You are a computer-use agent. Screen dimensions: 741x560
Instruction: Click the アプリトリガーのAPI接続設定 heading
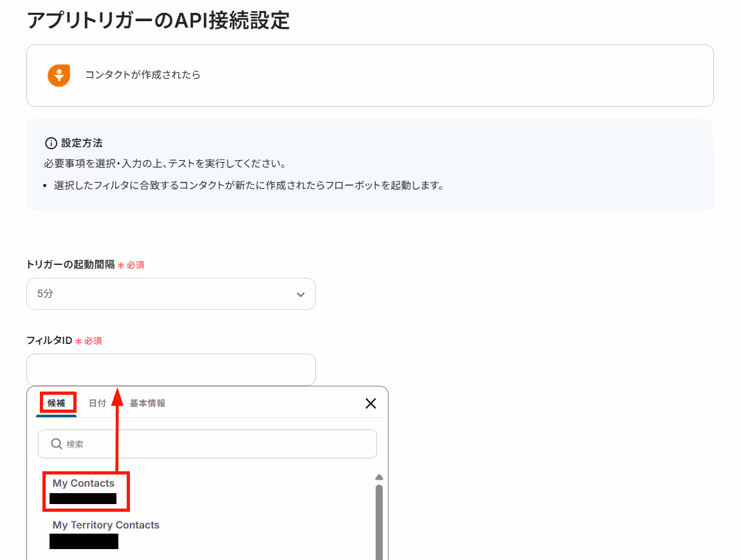(158, 21)
